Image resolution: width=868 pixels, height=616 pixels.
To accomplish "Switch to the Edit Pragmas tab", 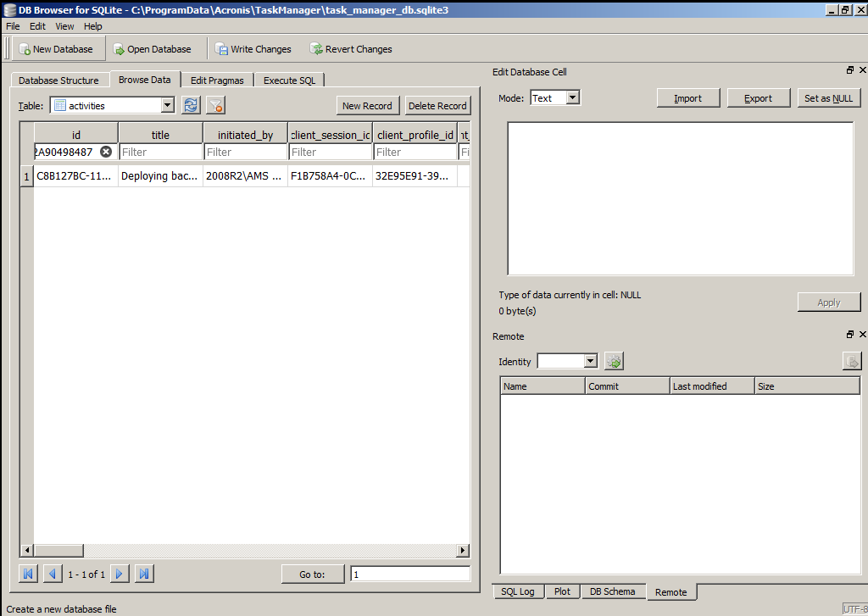I will tap(217, 80).
